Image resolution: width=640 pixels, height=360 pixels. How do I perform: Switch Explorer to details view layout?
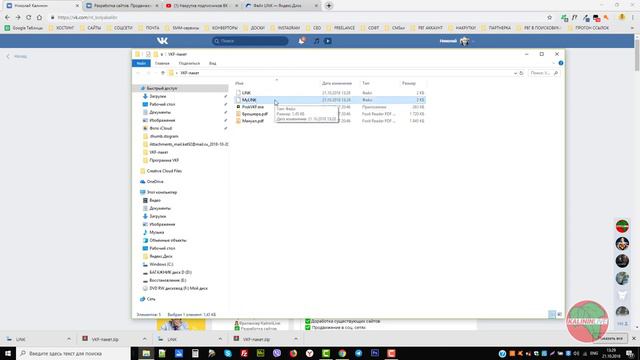[552, 314]
